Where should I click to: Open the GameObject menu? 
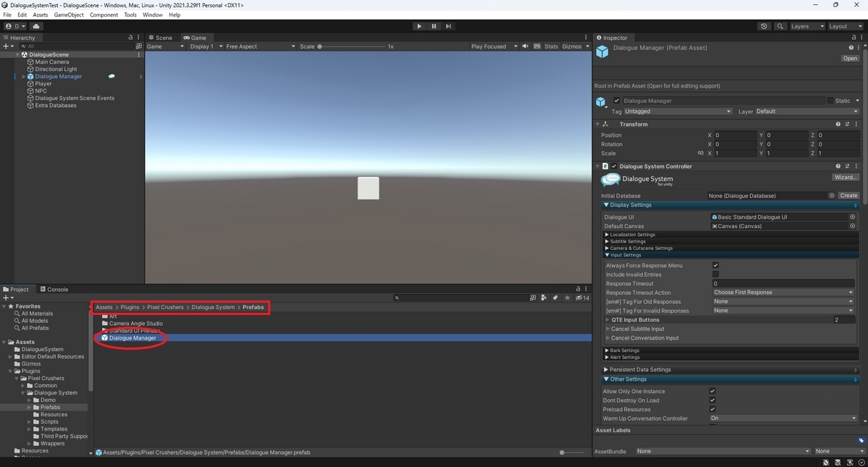69,14
